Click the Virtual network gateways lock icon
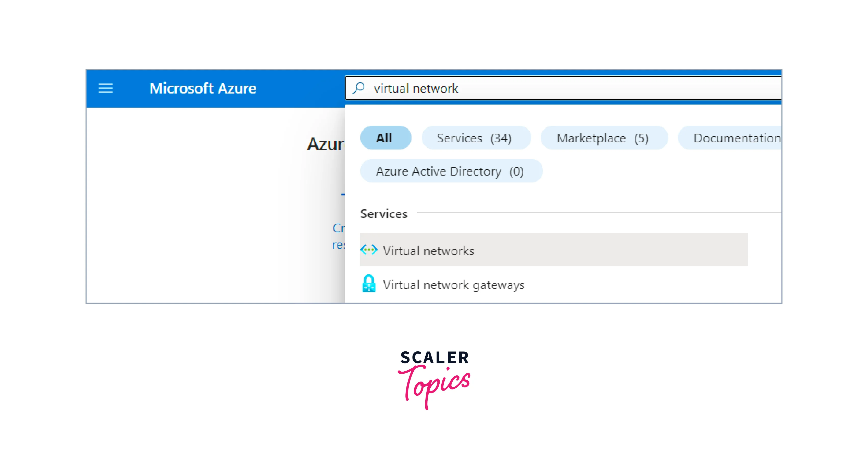Viewport: 868px width, 459px height. pyautogui.click(x=369, y=283)
